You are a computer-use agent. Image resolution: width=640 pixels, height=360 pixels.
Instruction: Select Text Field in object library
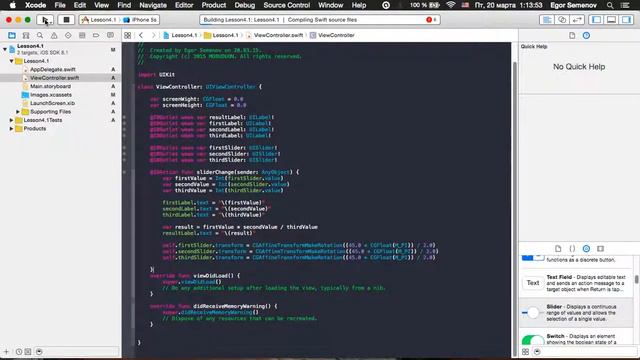point(577,283)
